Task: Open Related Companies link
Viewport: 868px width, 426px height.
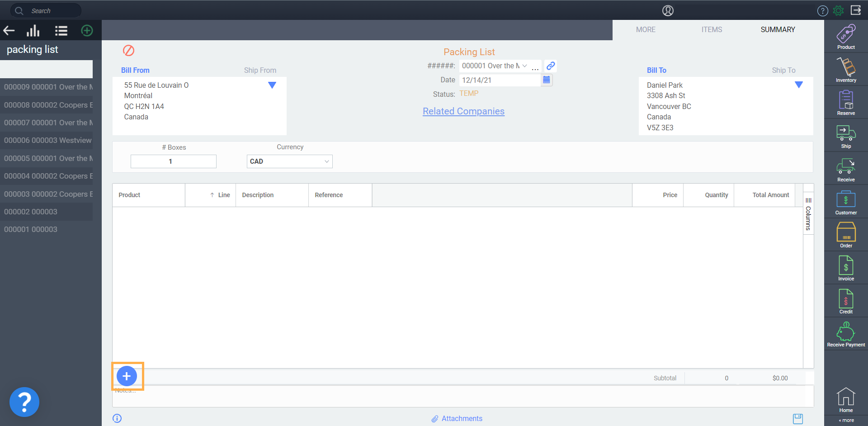Action: [463, 111]
